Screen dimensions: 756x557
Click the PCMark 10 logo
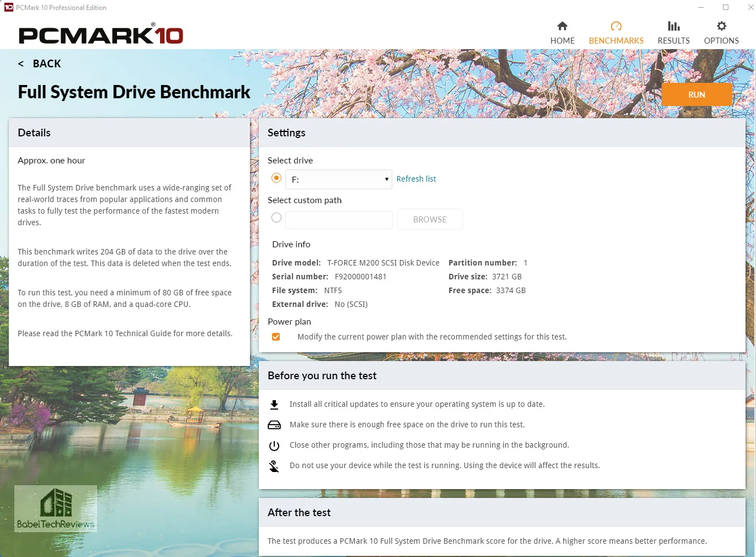coord(101,34)
